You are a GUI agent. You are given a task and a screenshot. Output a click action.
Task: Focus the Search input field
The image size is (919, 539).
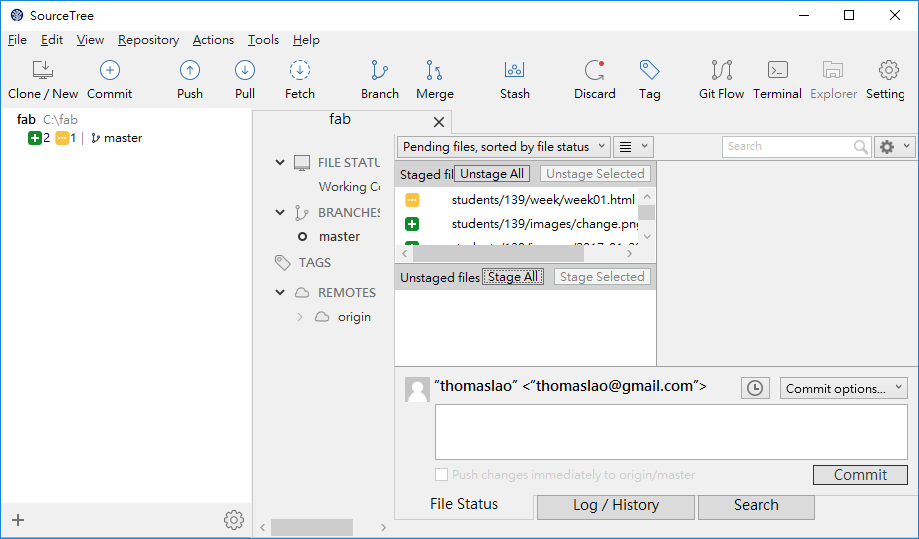pyautogui.click(x=787, y=146)
